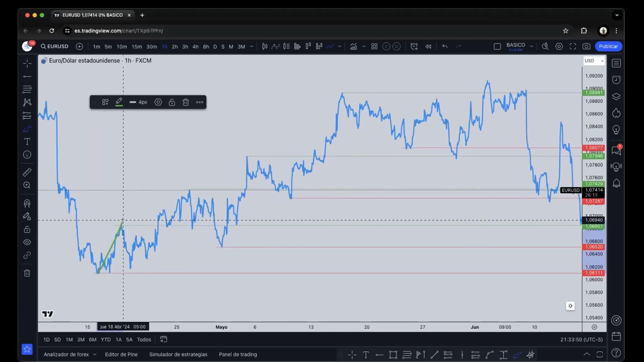This screenshot has height=362, width=644.
Task: Select the 1A date range button
Action: pos(118,340)
